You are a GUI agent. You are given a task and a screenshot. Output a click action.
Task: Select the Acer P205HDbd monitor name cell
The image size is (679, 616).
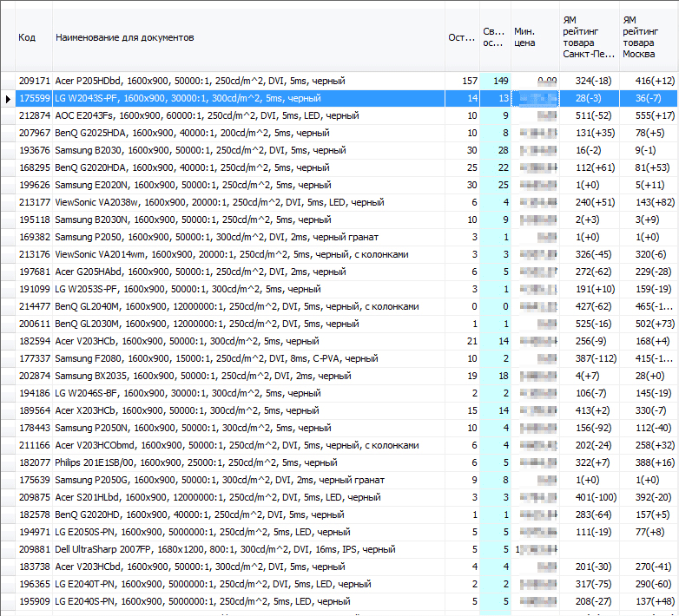[248, 81]
